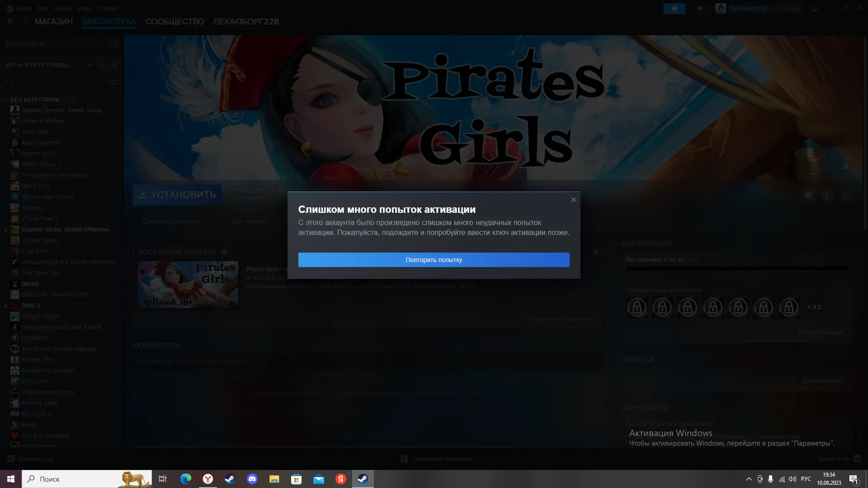Click the achievements progress bar

[737, 268]
